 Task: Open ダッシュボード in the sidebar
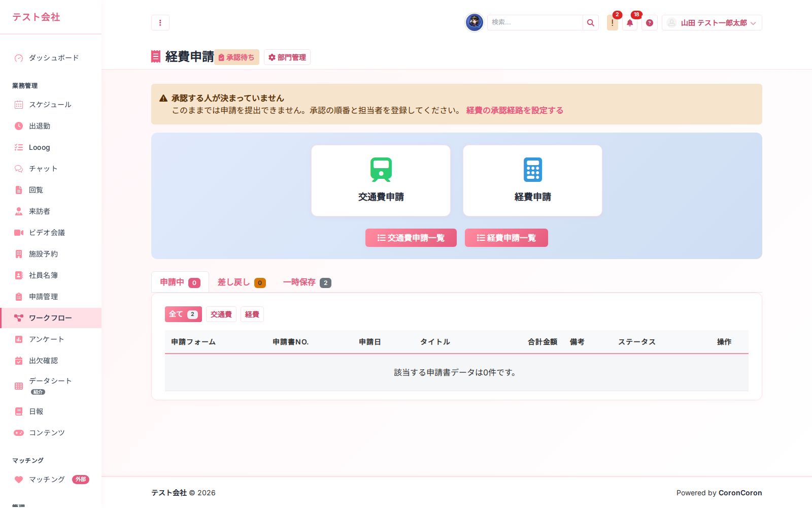click(51, 58)
